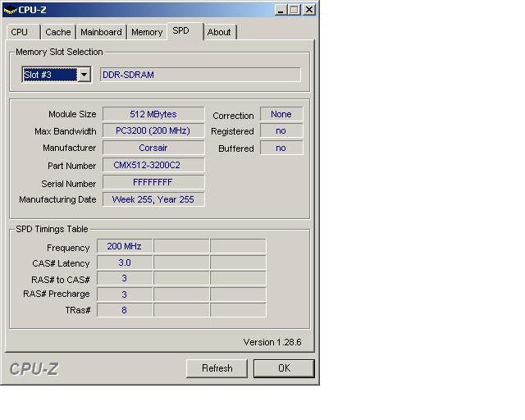
Task: Open the About tab
Action: coord(220,32)
